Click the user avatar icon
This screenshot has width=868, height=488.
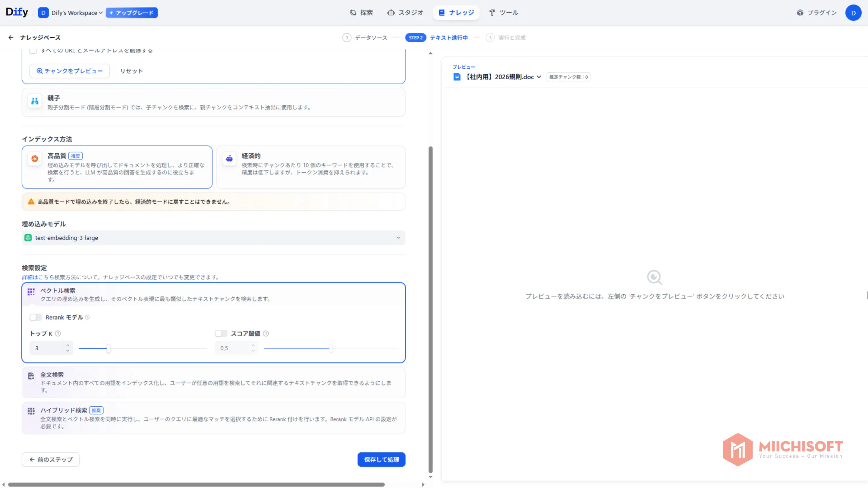click(854, 13)
